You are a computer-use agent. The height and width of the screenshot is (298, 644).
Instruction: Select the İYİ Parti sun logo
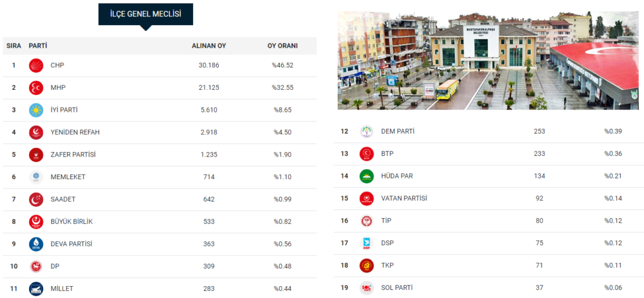point(36,110)
